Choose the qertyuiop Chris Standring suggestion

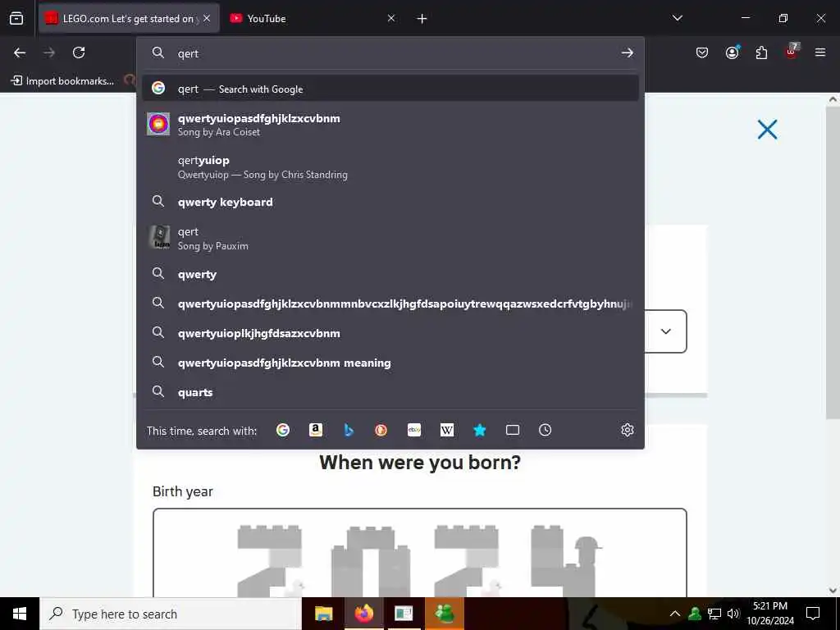[x=390, y=167]
